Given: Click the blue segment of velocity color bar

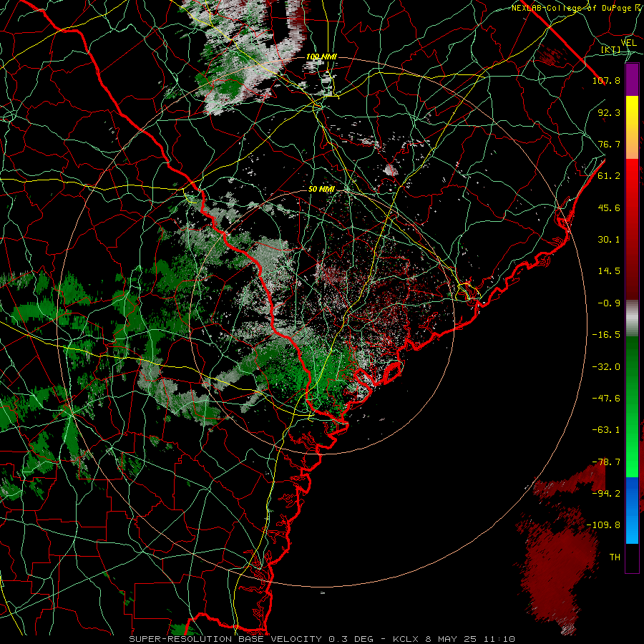Looking at the screenshot, I should [632, 510].
